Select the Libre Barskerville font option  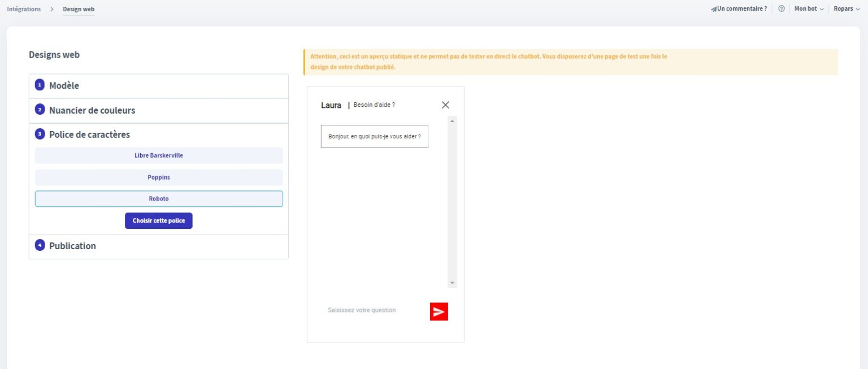click(x=159, y=155)
